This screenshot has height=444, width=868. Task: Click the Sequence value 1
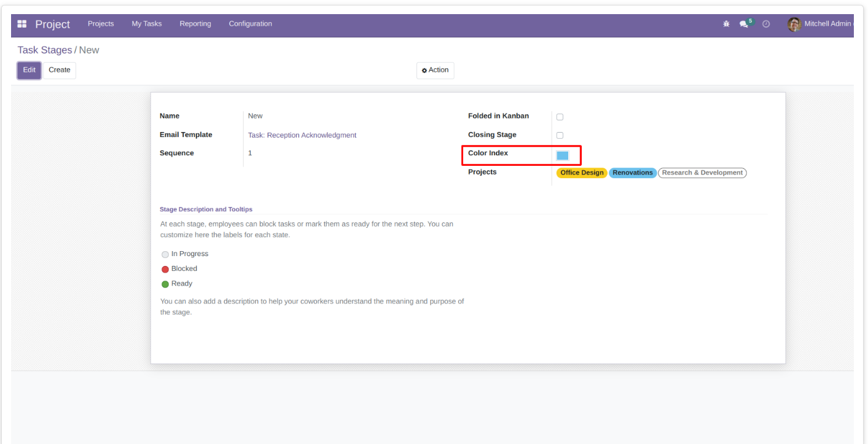pos(250,153)
